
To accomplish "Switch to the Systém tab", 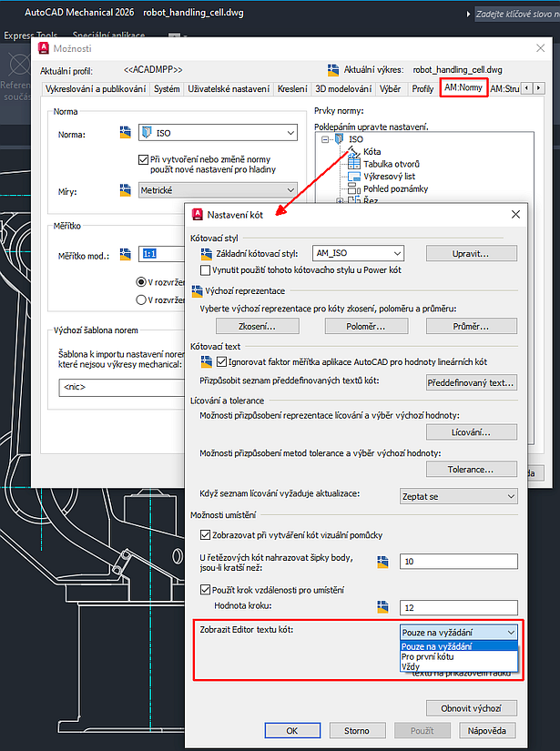I will (x=167, y=89).
